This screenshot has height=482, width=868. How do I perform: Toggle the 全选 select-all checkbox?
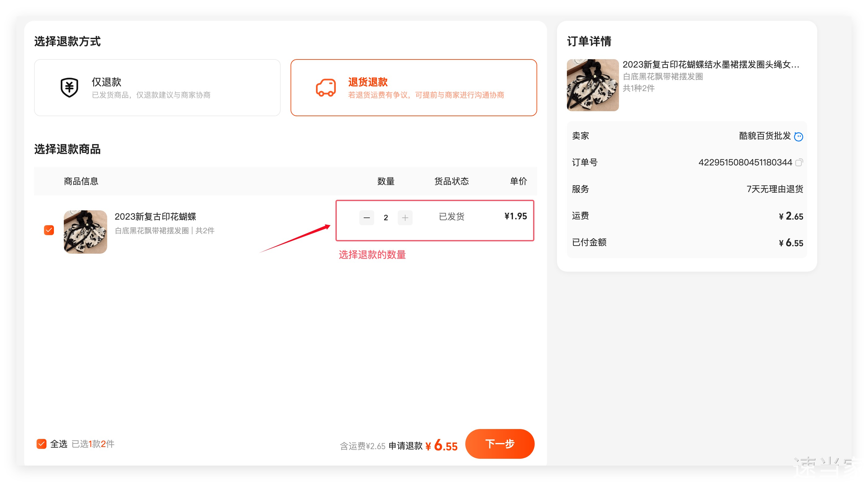pyautogui.click(x=42, y=444)
